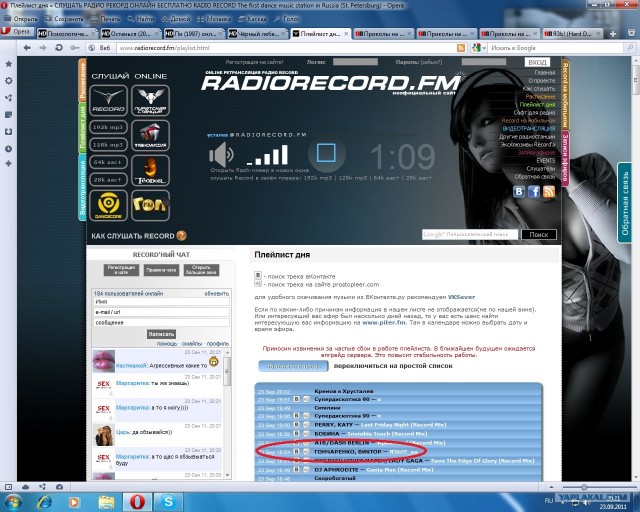Open the Пиратская станция station icon

(151, 101)
